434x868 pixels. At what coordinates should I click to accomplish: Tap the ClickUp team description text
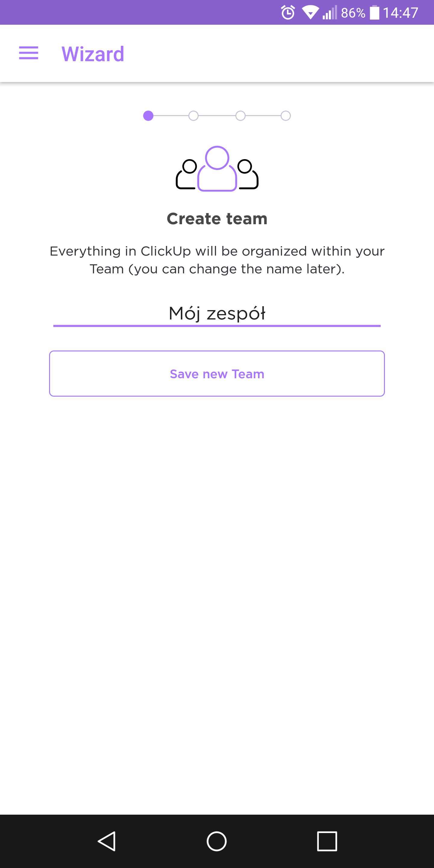click(x=217, y=260)
